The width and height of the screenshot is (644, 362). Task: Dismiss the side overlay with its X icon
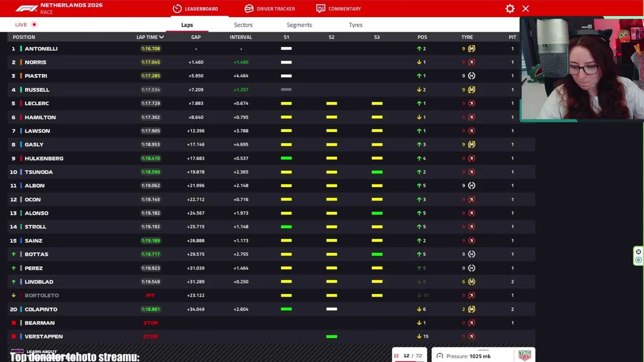coord(638,252)
